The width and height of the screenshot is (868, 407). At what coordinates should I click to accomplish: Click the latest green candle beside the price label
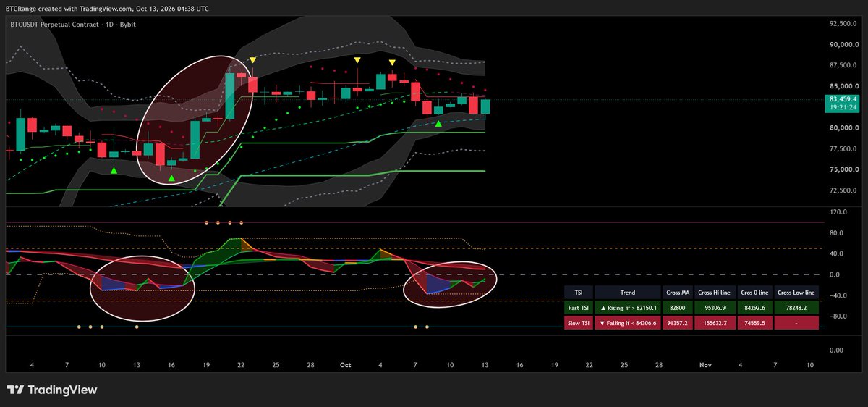tap(485, 106)
